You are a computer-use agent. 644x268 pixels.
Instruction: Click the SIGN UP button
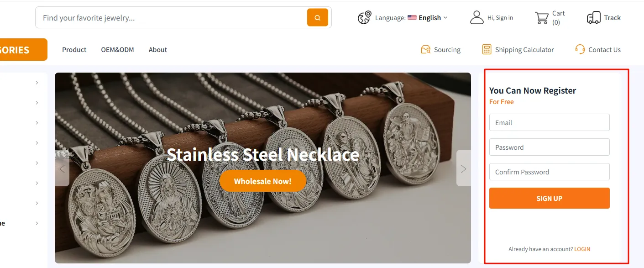pyautogui.click(x=550, y=198)
